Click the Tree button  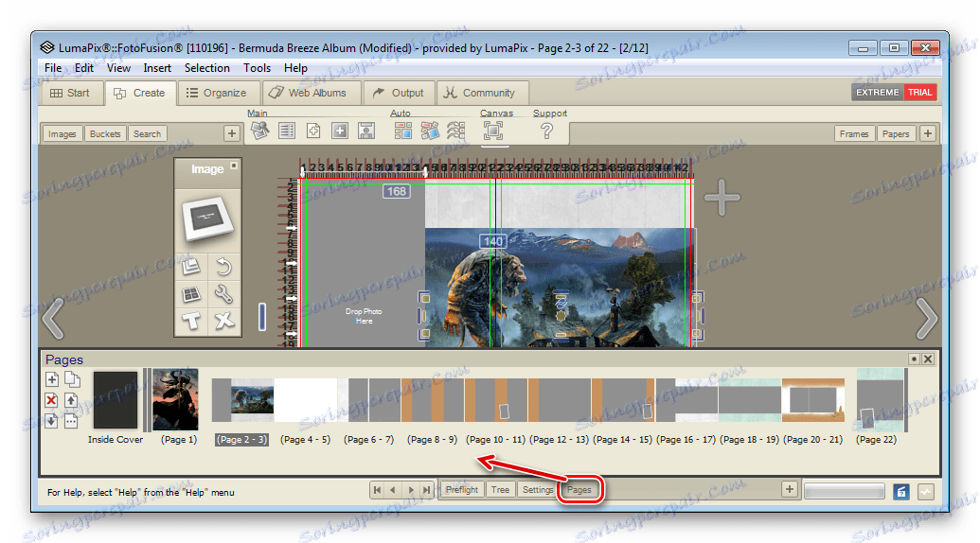500,490
